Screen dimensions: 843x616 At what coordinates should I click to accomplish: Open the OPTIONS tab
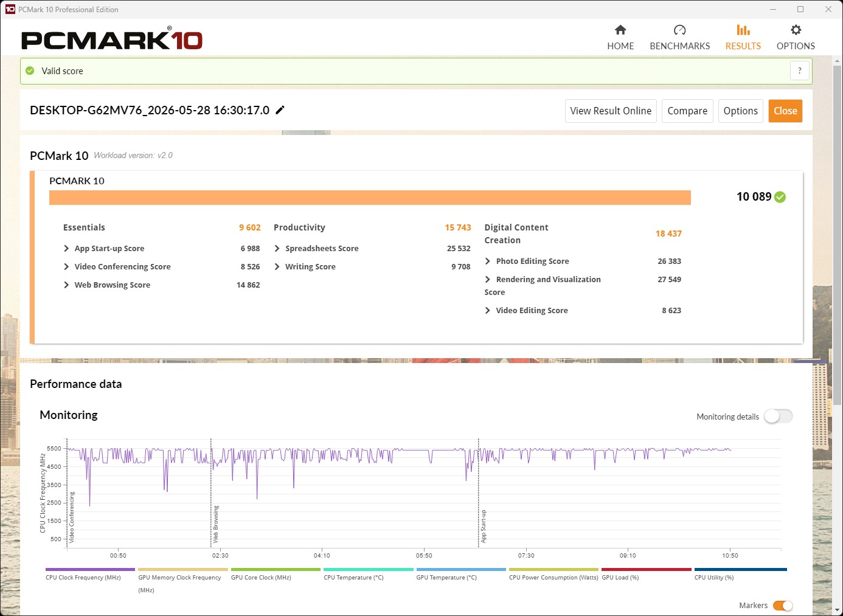[796, 37]
